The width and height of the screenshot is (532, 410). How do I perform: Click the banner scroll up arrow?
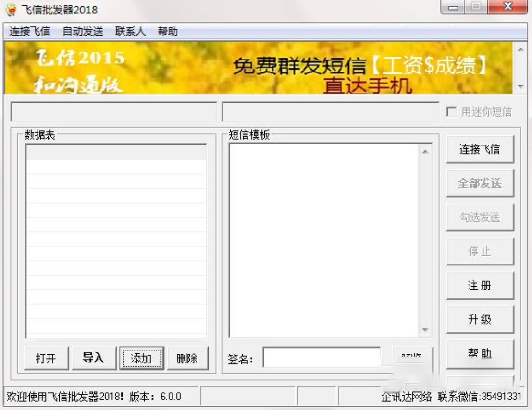[520, 49]
